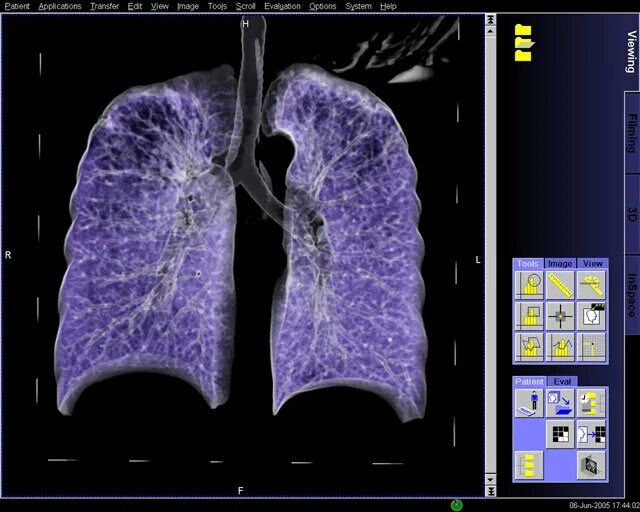Select the angle protractor tool

click(591, 285)
